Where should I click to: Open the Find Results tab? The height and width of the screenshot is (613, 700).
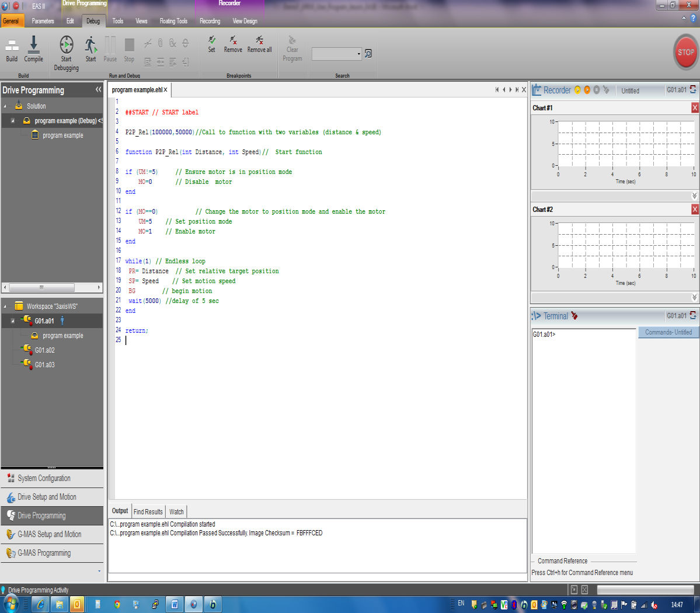[x=148, y=511]
